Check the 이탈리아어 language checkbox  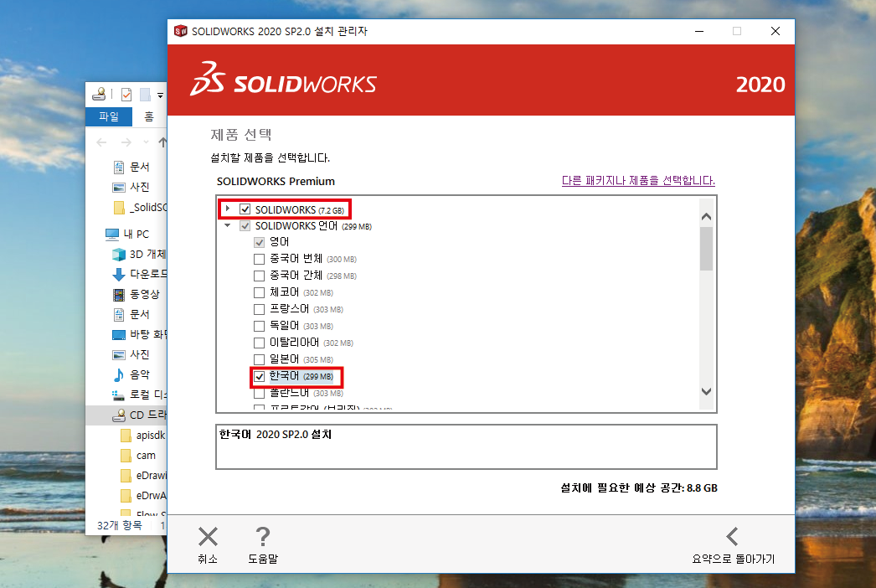click(x=260, y=343)
